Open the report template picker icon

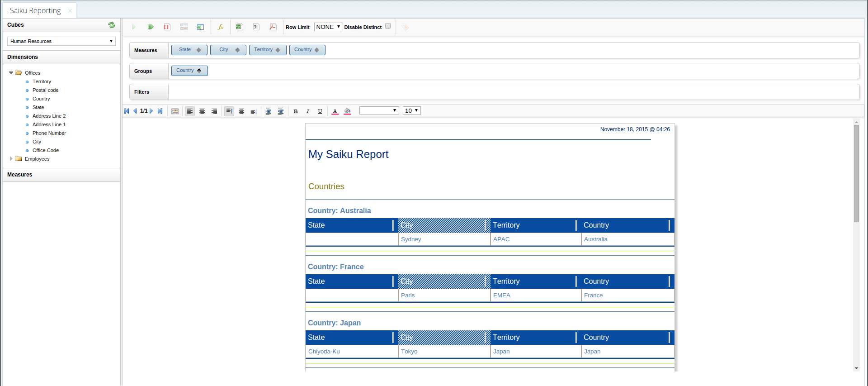[x=175, y=111]
